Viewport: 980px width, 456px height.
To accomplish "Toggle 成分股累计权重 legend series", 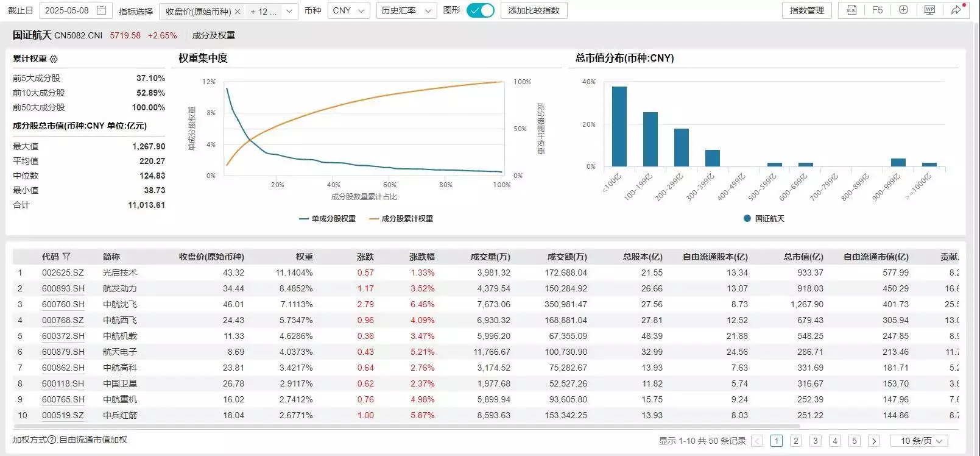I will click(401, 219).
